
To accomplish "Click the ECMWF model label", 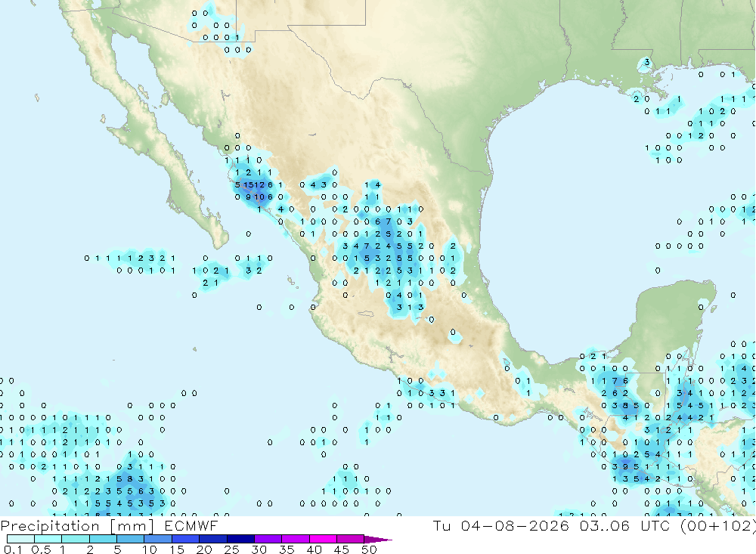I will (x=191, y=525).
